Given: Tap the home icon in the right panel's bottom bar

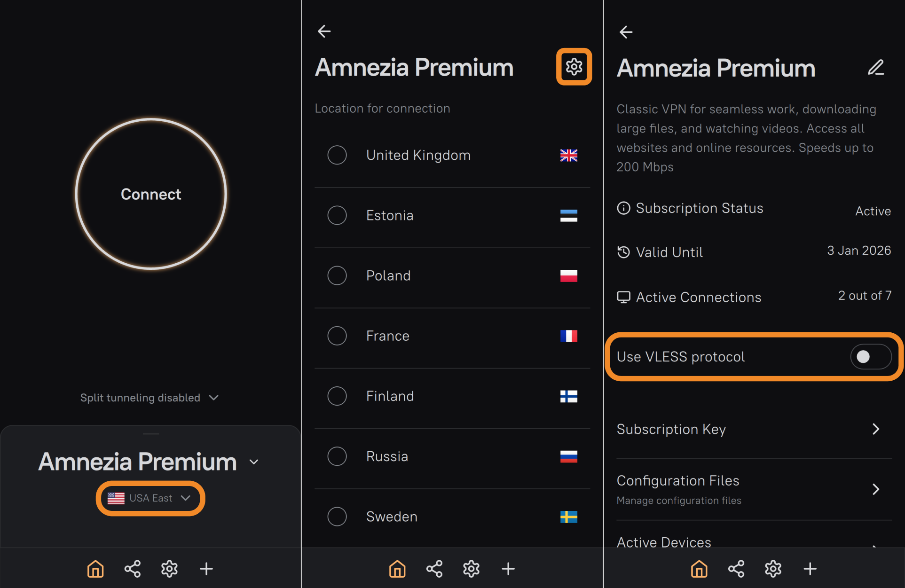Looking at the screenshot, I should coord(699,569).
